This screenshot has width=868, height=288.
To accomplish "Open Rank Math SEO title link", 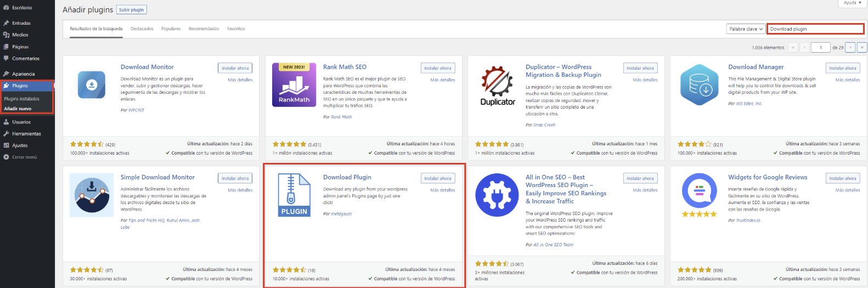I will coord(345,67).
